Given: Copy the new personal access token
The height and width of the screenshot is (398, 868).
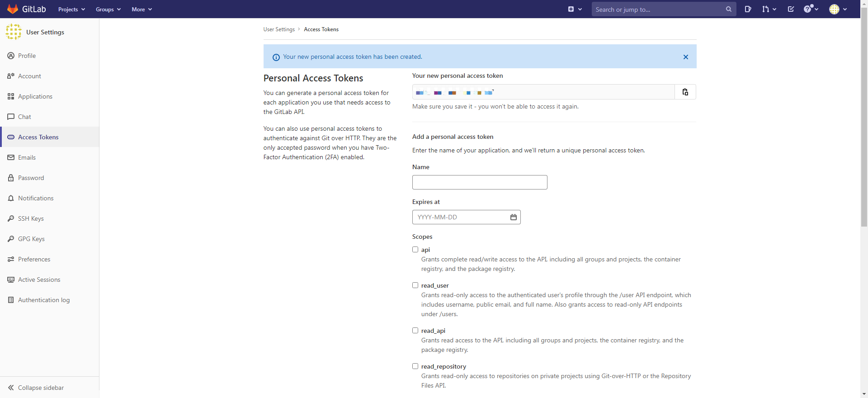Looking at the screenshot, I should [685, 92].
